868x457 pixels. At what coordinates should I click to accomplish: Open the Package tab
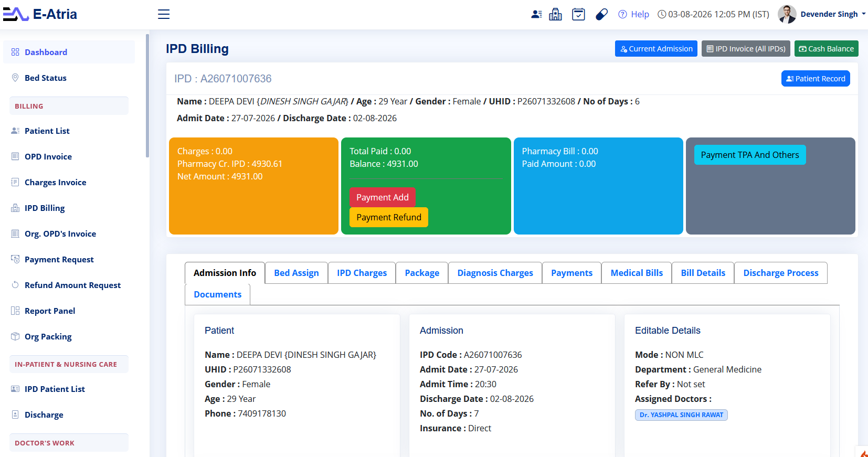(422, 273)
